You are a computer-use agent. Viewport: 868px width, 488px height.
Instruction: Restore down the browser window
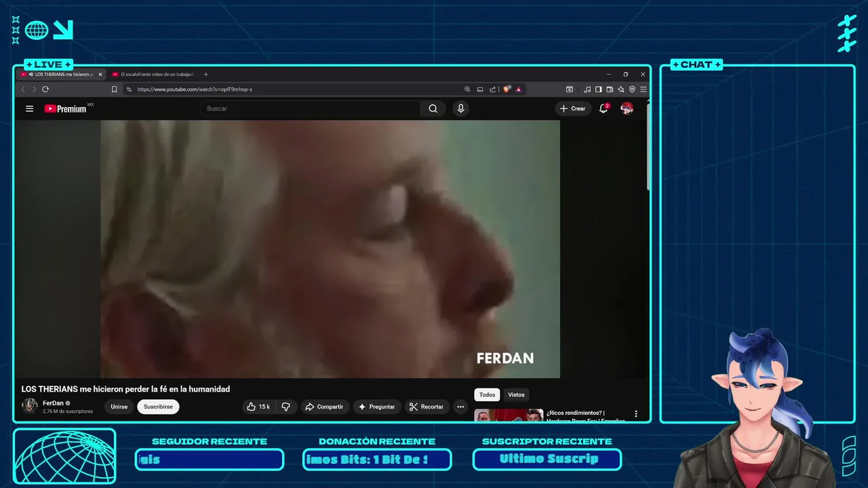(x=626, y=75)
